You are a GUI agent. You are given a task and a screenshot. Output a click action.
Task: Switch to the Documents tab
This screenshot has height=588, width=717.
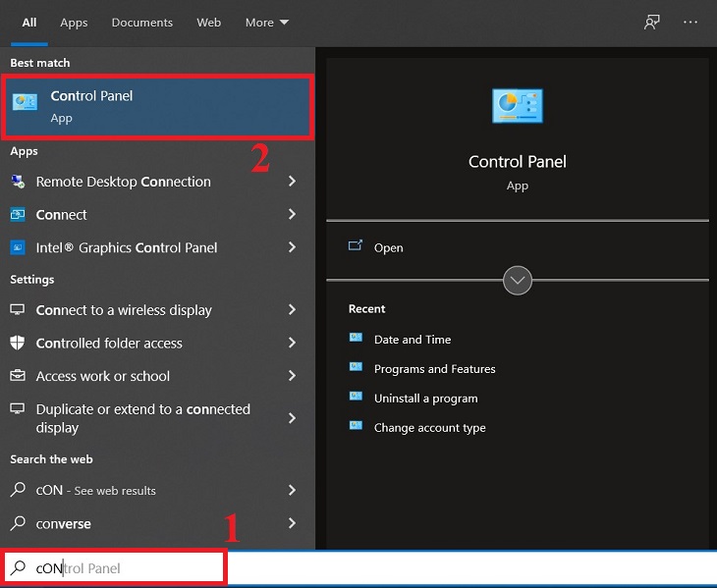pos(142,23)
